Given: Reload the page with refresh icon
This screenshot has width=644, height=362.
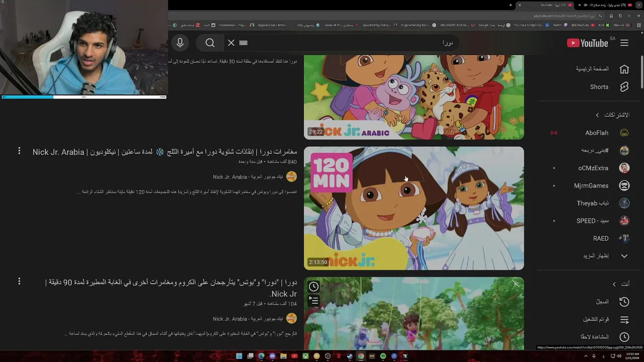Looking at the screenshot, I should point(620,16).
